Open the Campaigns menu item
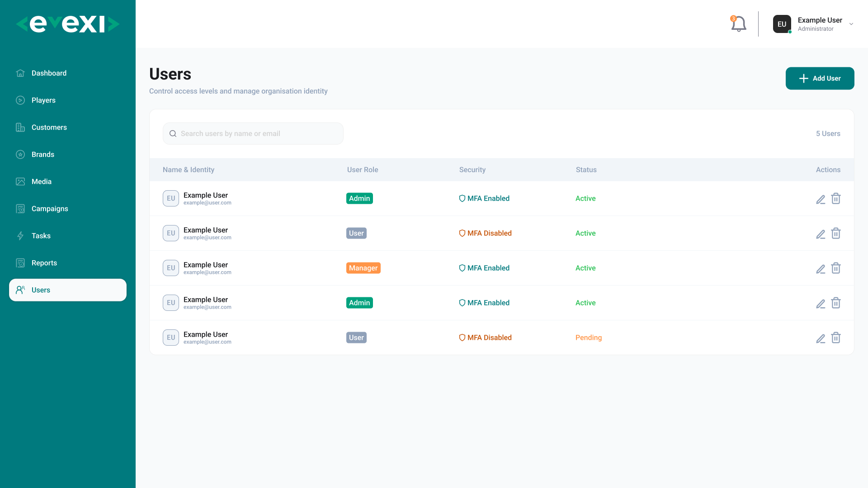The image size is (868, 488). pos(68,209)
